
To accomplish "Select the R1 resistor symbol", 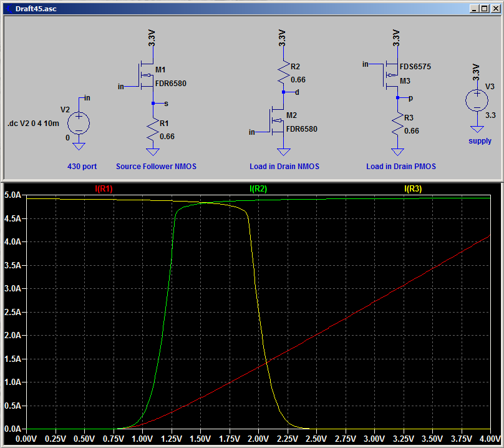I will pos(153,129).
